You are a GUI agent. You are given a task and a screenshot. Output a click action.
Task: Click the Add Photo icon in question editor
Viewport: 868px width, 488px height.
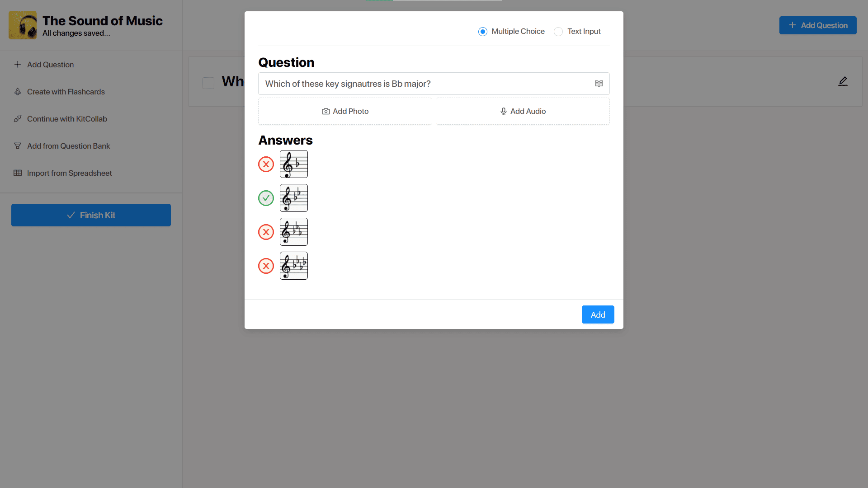coord(326,111)
